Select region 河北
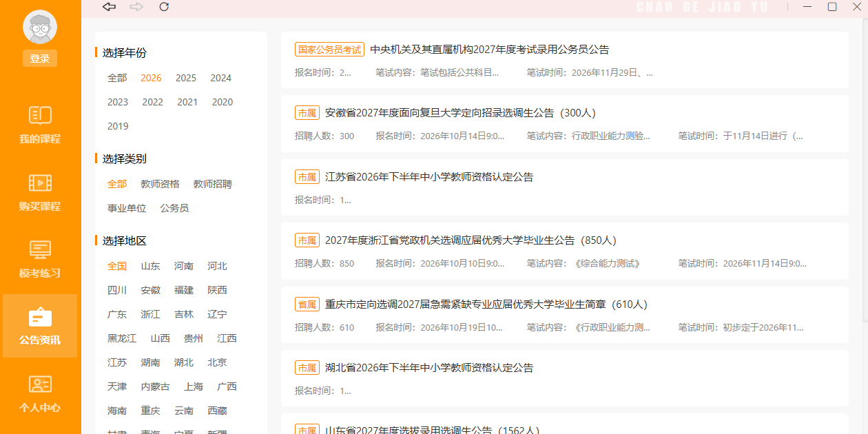The width and height of the screenshot is (868, 434). click(217, 266)
